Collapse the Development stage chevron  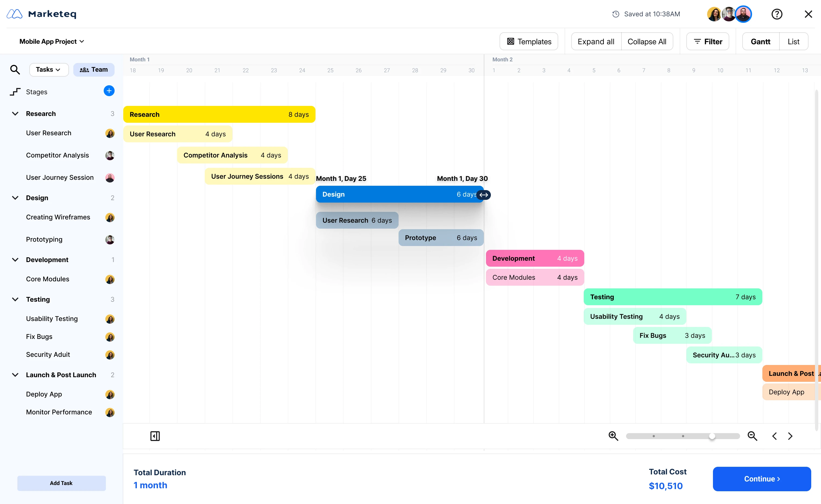15,260
